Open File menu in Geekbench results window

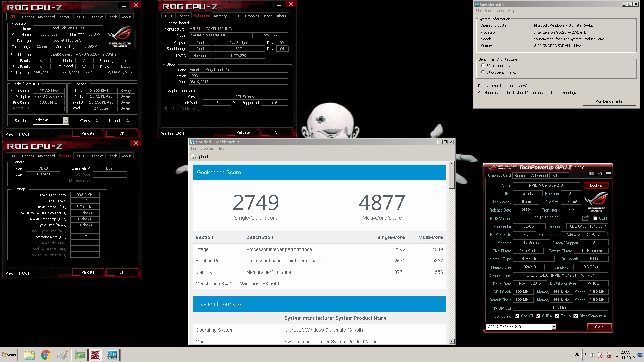click(194, 148)
